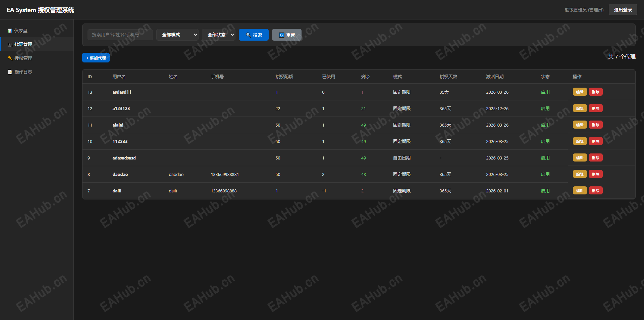Delete agent aiaiai
644x320 pixels.
tap(595, 125)
